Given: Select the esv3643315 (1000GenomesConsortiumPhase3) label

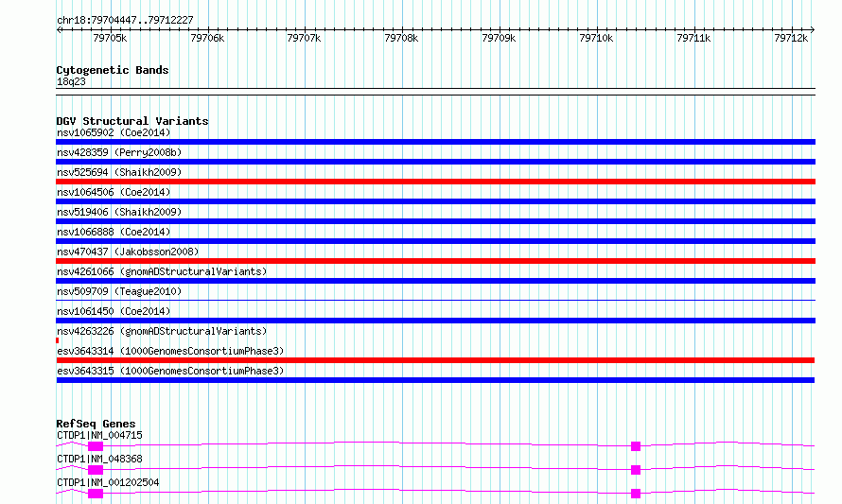Looking at the screenshot, I should (x=170, y=371).
